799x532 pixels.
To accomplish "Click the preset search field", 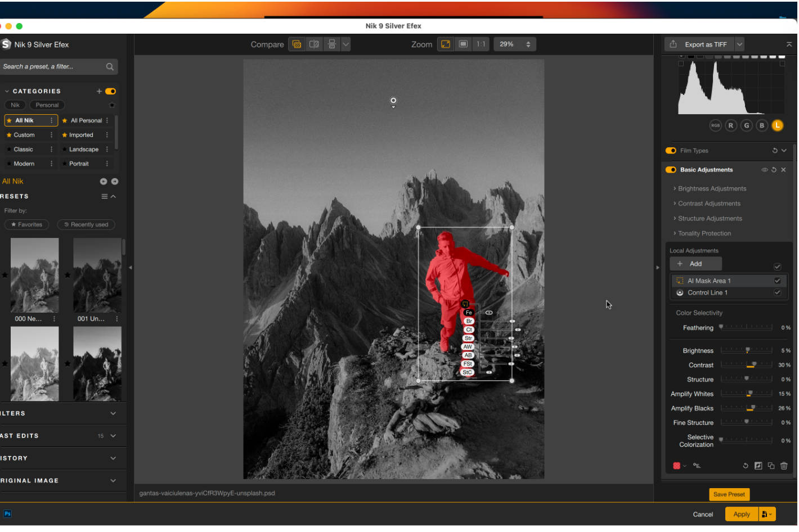I will [x=59, y=67].
